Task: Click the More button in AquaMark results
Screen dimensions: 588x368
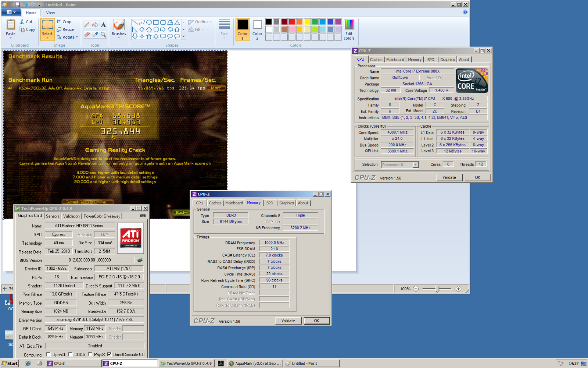Action: (216, 88)
